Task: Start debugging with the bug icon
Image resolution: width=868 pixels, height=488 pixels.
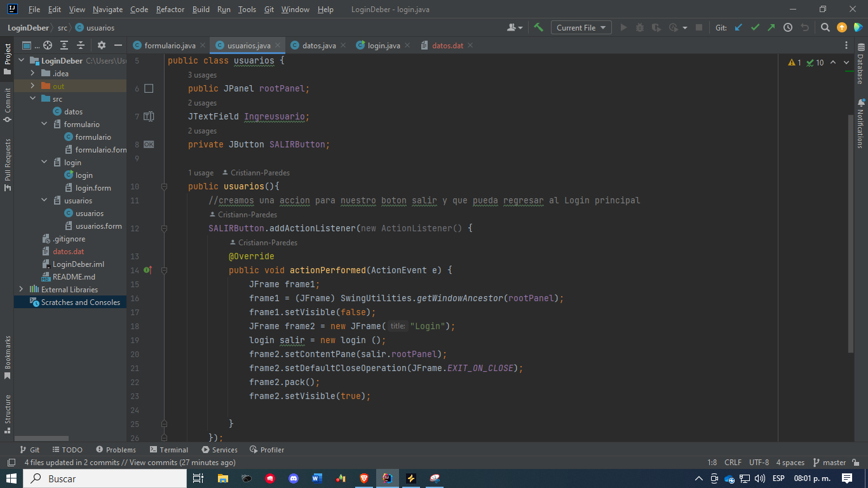Action: 639,27
